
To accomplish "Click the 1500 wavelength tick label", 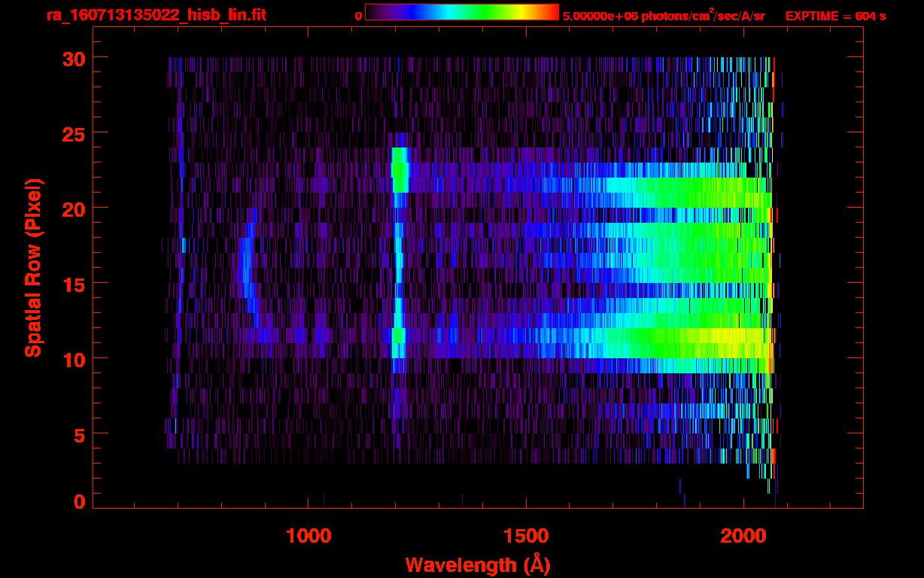I will [526, 536].
